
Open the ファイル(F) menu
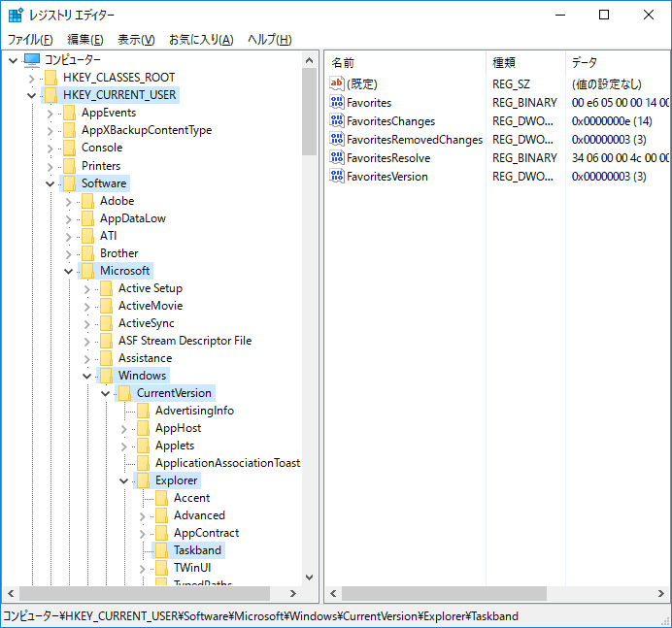pos(30,40)
